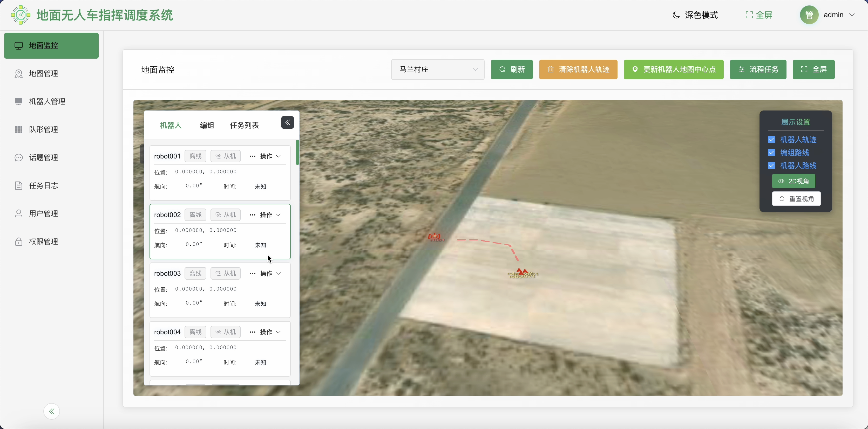This screenshot has height=429, width=868.
Task: Open 权限管理 lock icon in sidebar
Action: [18, 241]
